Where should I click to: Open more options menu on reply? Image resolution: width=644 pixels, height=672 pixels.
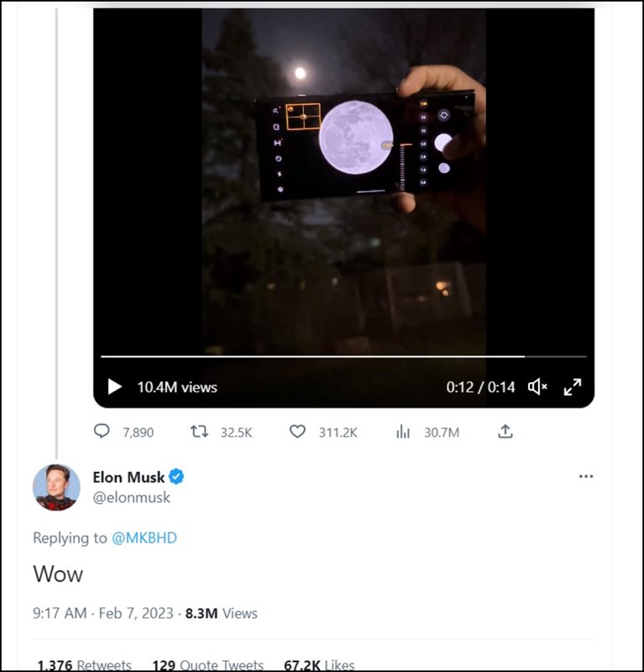point(585,476)
